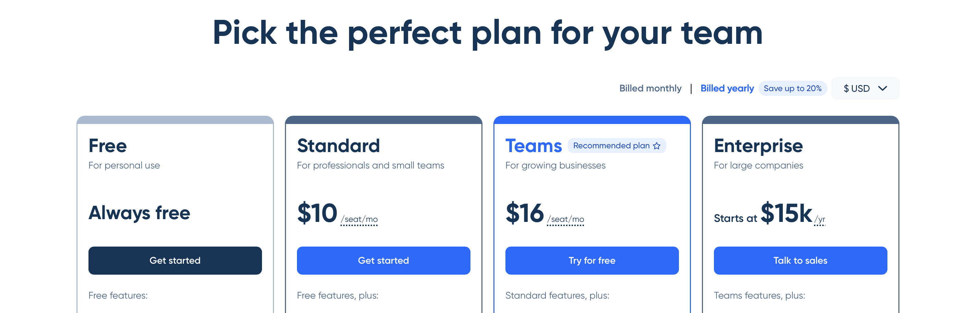980x313 pixels.
Task: Select the Teams plan title
Action: [x=533, y=146]
